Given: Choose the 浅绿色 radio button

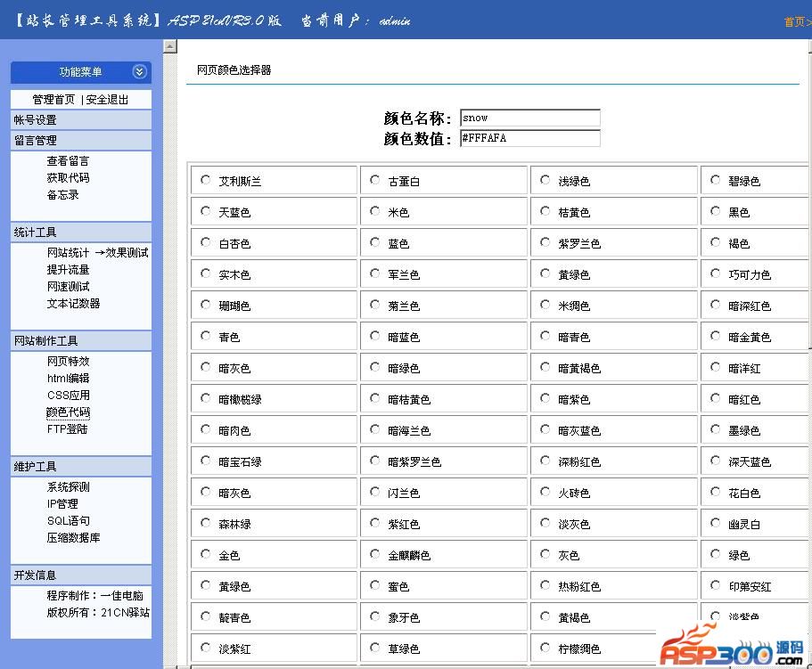Looking at the screenshot, I should pos(545,180).
